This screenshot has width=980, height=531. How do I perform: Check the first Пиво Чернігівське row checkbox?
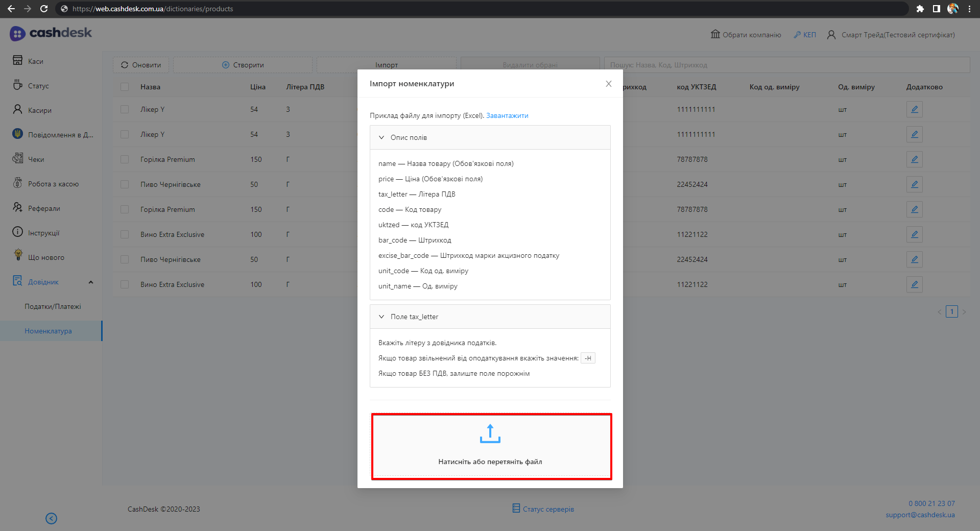125,184
